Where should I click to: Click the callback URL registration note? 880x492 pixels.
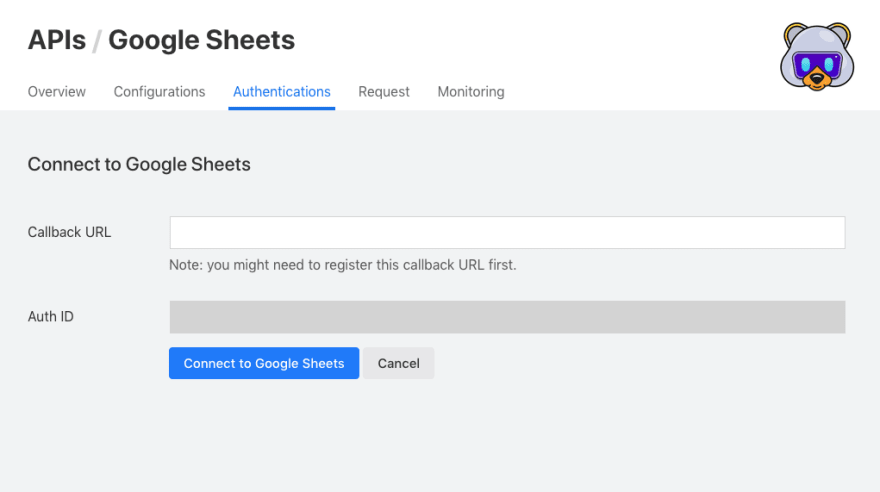coord(342,265)
